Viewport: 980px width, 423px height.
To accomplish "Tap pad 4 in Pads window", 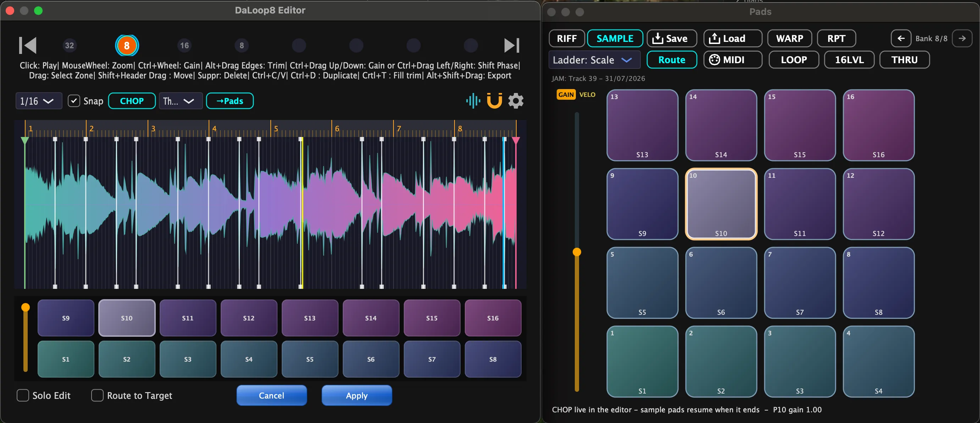I will coord(879,361).
